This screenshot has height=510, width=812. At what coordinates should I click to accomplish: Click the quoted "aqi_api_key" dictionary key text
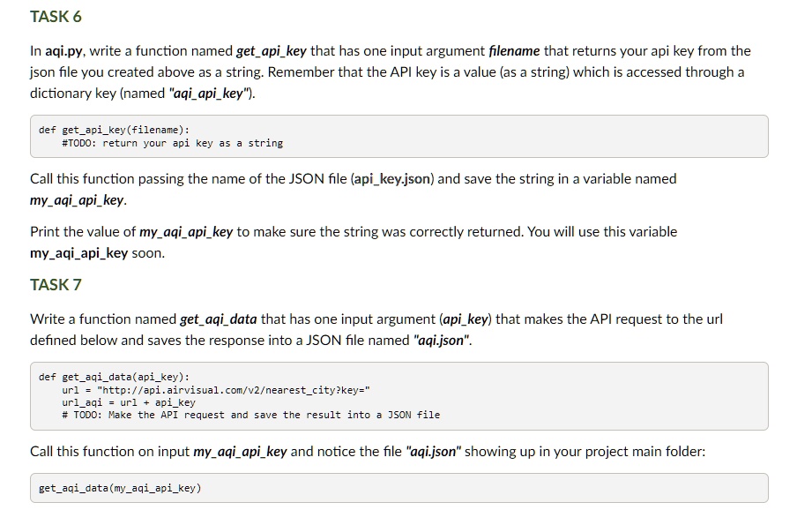tap(210, 94)
